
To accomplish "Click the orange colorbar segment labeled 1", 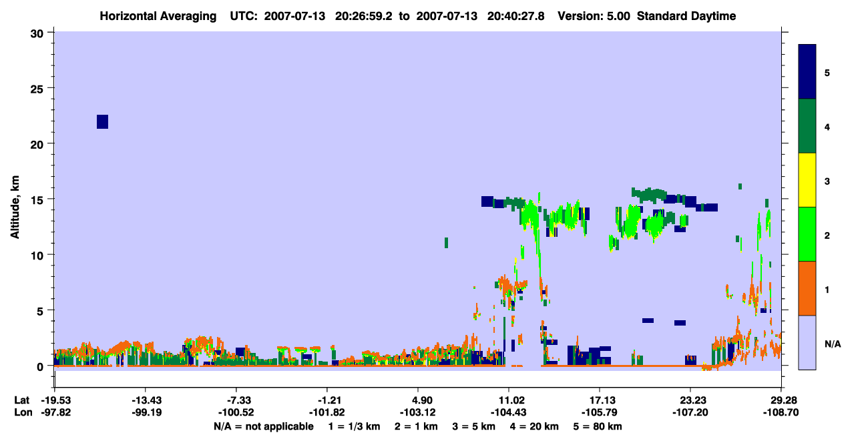I will coord(807,288).
